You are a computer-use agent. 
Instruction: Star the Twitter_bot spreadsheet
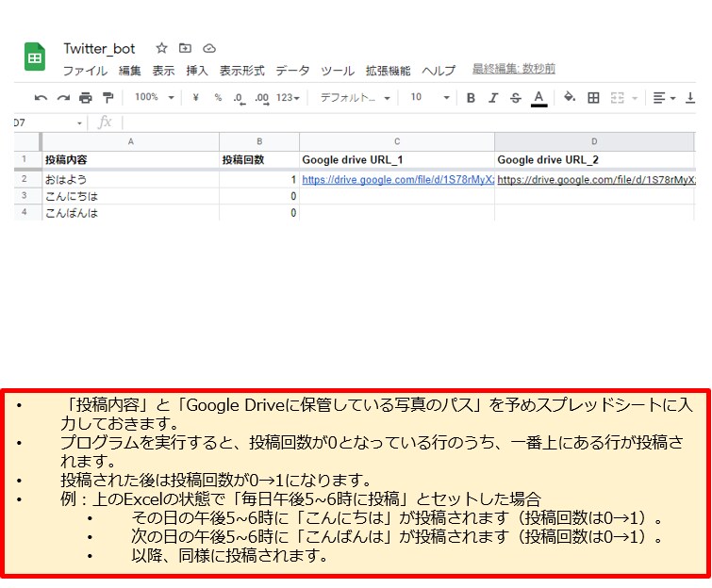pyautogui.click(x=161, y=48)
